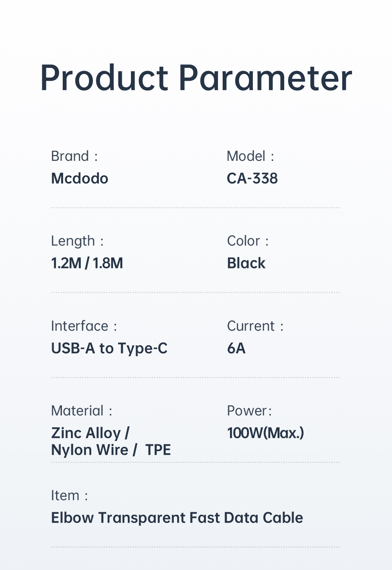This screenshot has width=392, height=570.
Task: Click the Mcdodo brand name
Action: pos(80,178)
